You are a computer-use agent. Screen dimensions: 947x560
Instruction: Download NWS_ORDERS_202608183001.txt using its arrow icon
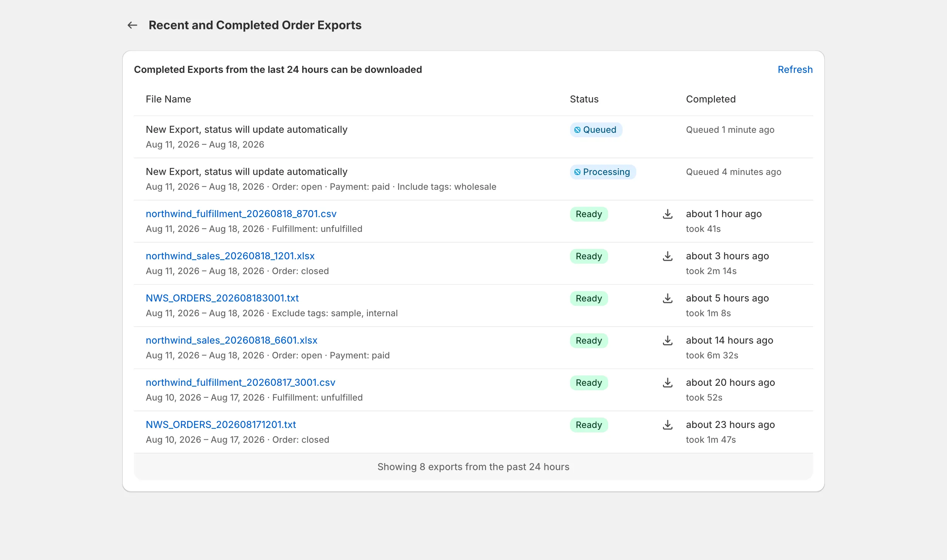667,298
